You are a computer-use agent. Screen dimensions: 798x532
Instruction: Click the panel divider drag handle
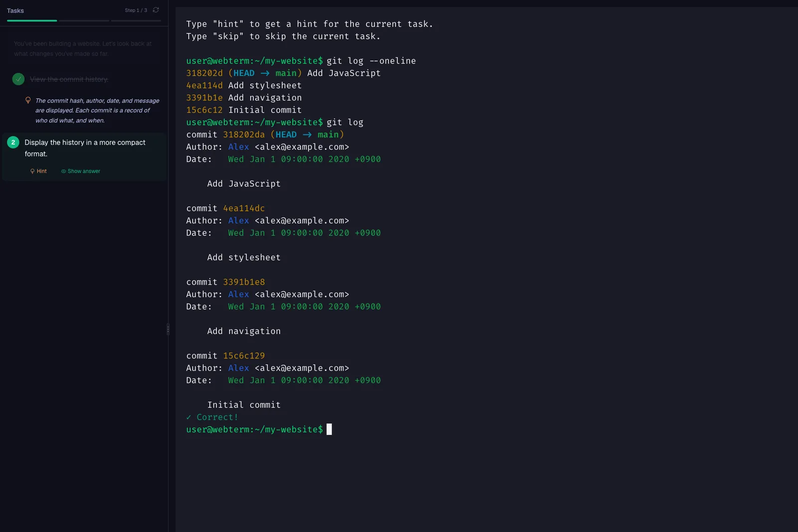168,329
